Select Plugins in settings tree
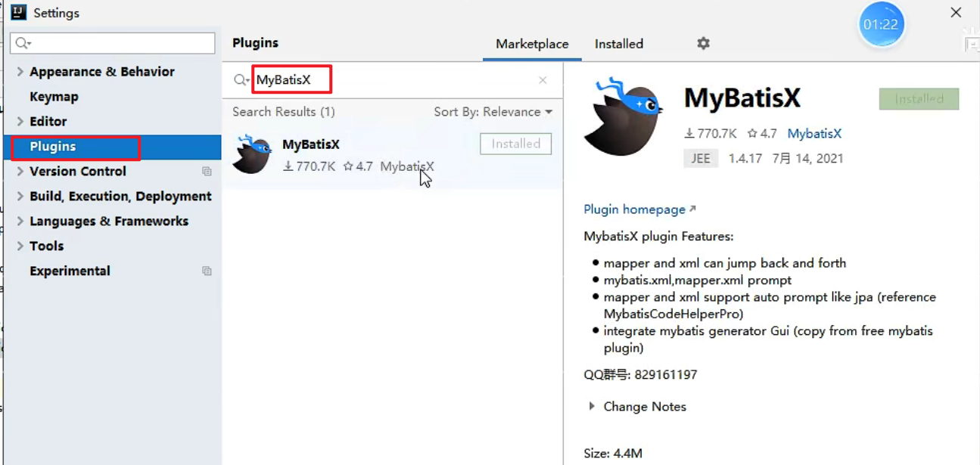The image size is (980, 465). 113,147
